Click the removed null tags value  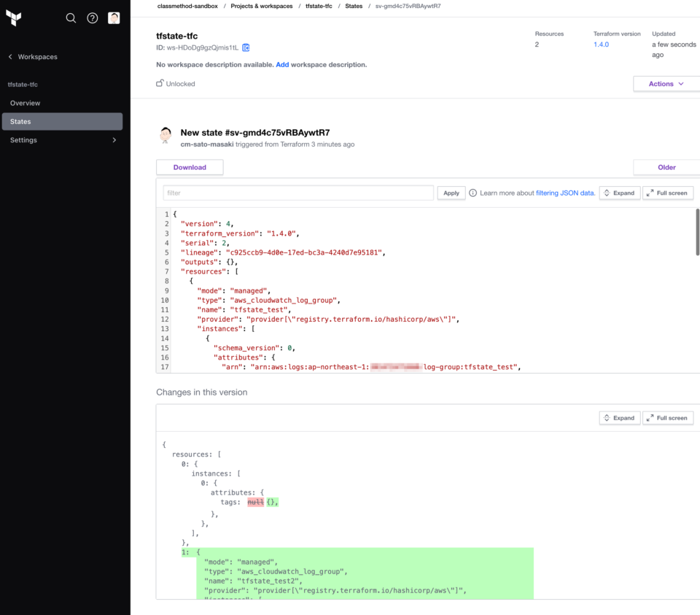pyautogui.click(x=256, y=502)
